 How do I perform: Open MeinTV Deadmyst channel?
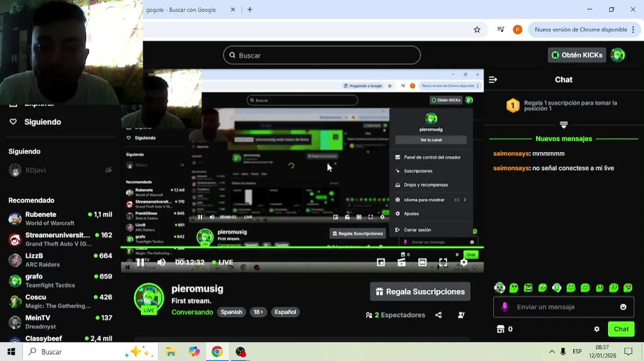tap(60, 322)
